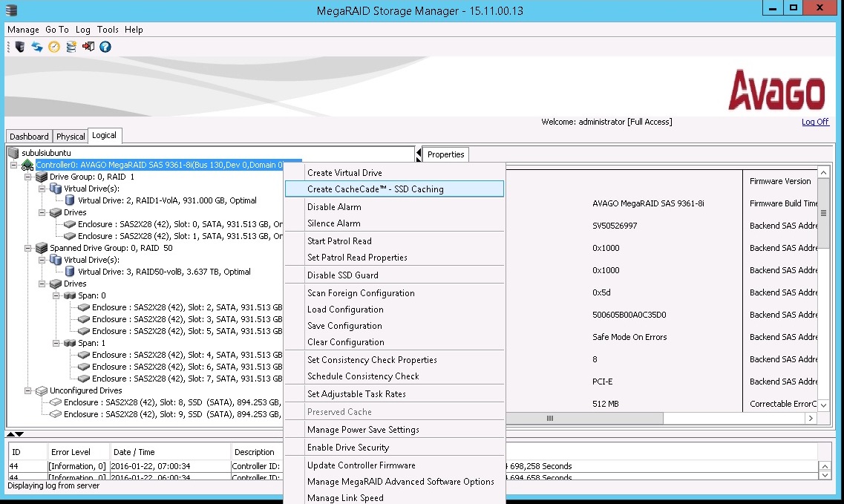The height and width of the screenshot is (504, 844).
Task: Choose Create CacheCade SSD Caching menu entry
Action: tap(375, 189)
